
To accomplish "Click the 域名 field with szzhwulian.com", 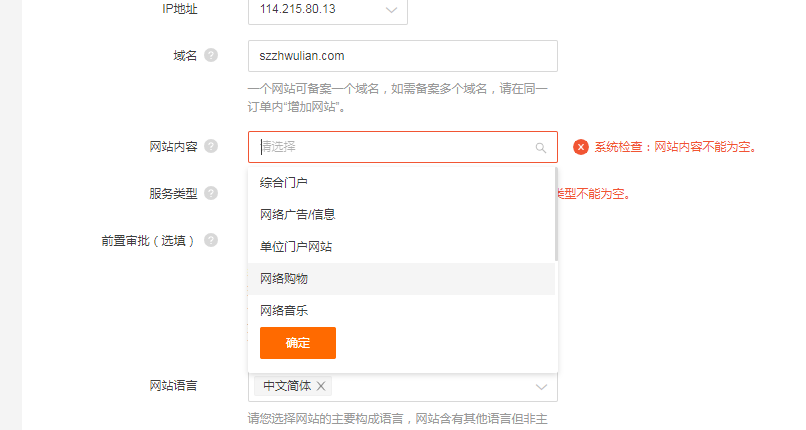I will click(402, 56).
